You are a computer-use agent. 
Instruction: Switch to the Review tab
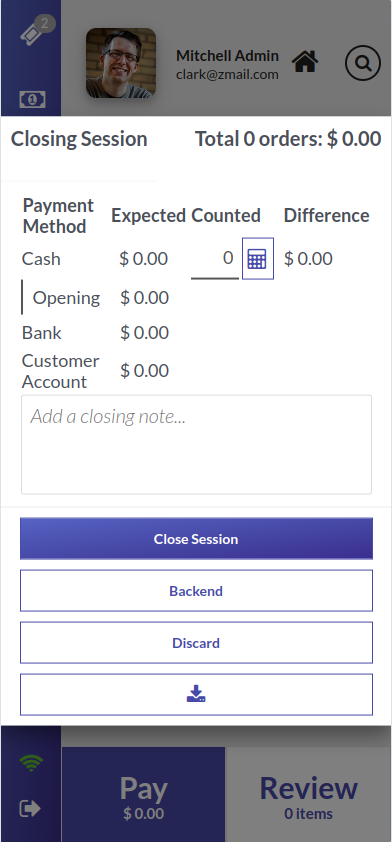pos(309,795)
